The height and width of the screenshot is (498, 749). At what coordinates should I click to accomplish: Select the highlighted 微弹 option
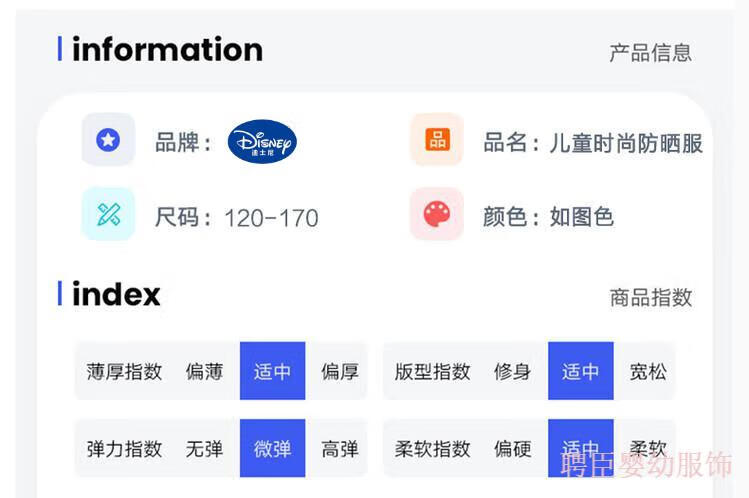[272, 448]
